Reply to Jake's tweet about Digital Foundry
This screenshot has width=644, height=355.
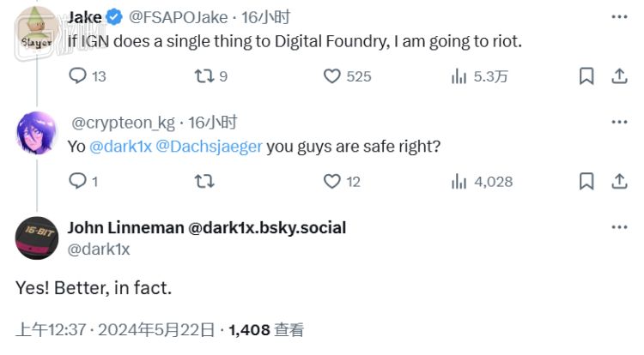[x=77, y=76]
